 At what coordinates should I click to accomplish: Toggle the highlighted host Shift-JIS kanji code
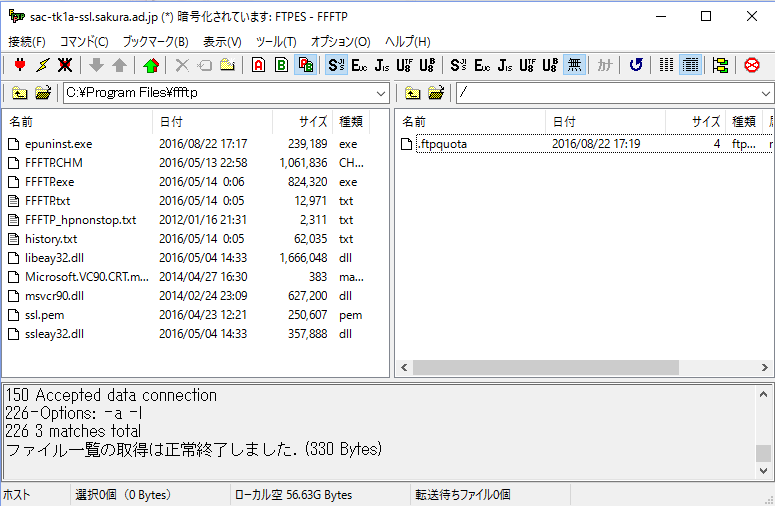(336, 65)
